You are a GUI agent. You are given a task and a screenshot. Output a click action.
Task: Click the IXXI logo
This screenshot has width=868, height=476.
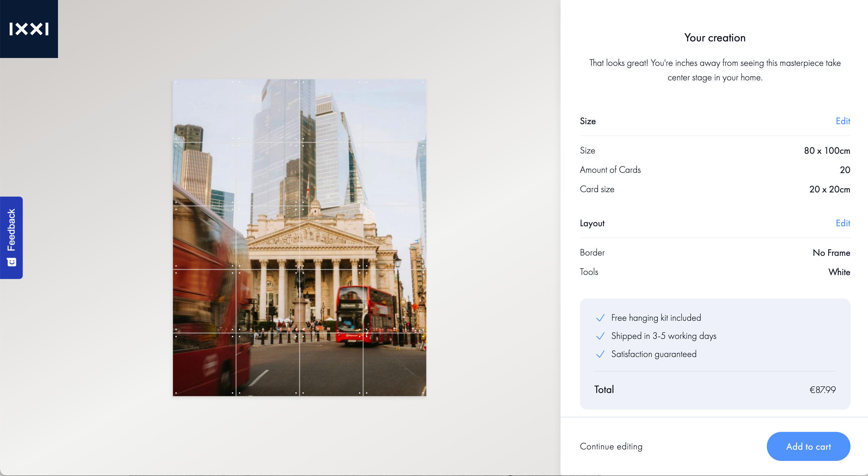click(x=29, y=29)
